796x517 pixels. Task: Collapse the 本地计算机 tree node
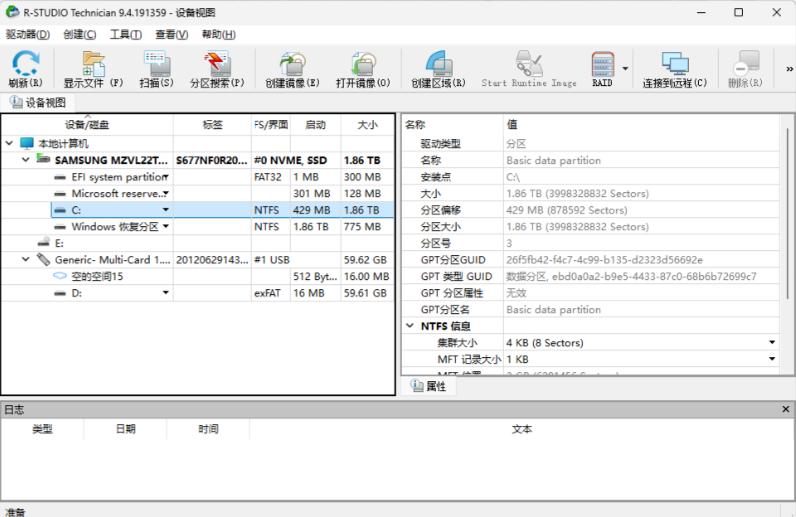pyautogui.click(x=9, y=143)
